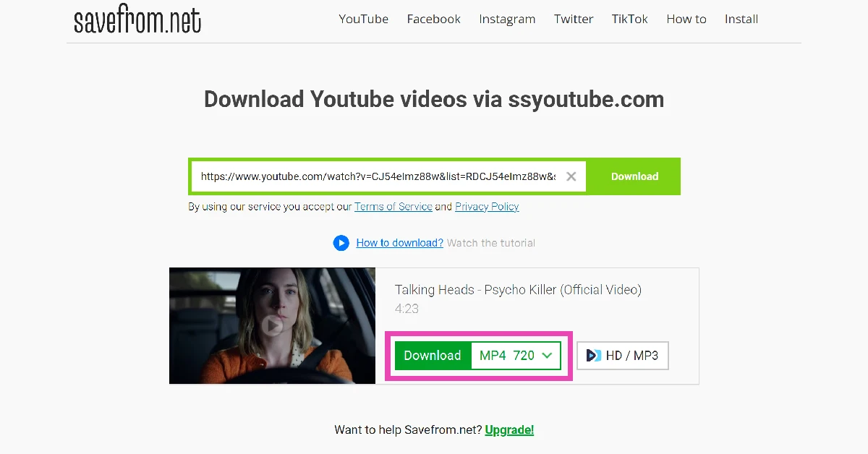Click the HD / MP3 button

coord(623,356)
